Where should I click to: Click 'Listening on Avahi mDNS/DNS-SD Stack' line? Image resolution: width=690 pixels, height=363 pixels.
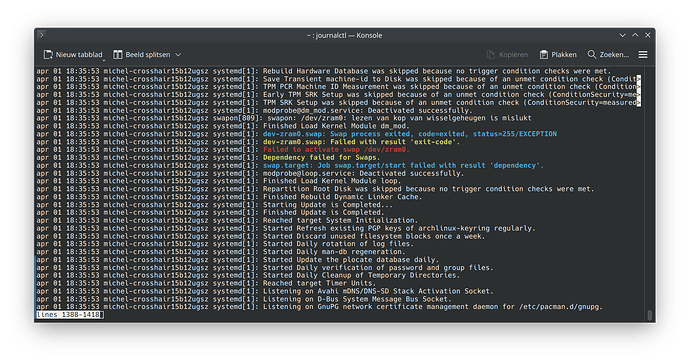(378, 291)
